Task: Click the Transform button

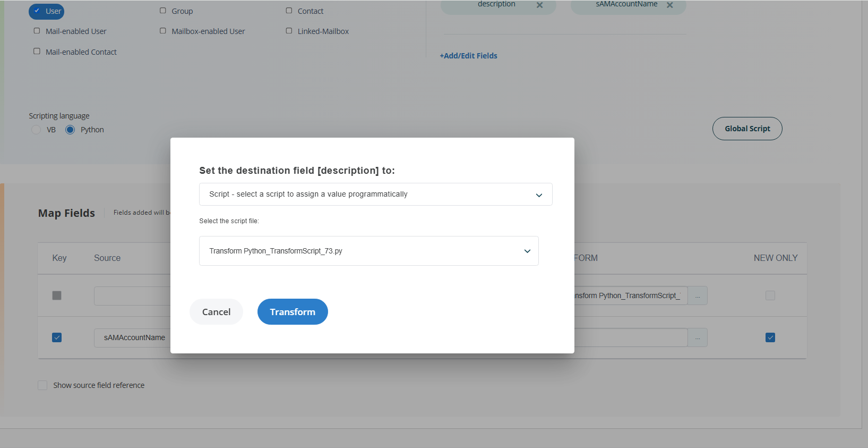Action: [292, 312]
